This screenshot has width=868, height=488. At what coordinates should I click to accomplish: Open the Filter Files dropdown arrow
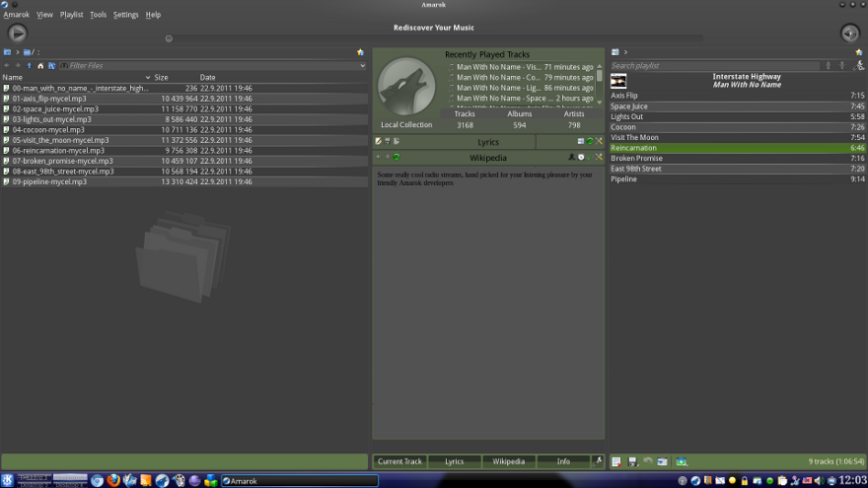(x=363, y=66)
